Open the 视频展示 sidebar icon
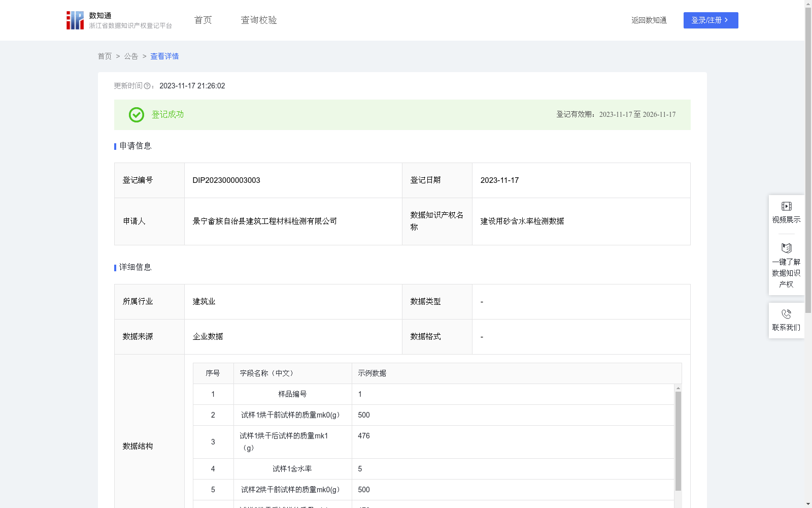 786,206
